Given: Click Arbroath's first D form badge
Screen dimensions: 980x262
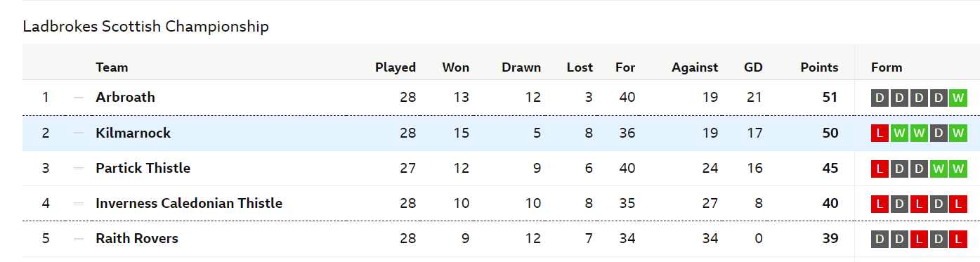Looking at the screenshot, I should (x=880, y=98).
